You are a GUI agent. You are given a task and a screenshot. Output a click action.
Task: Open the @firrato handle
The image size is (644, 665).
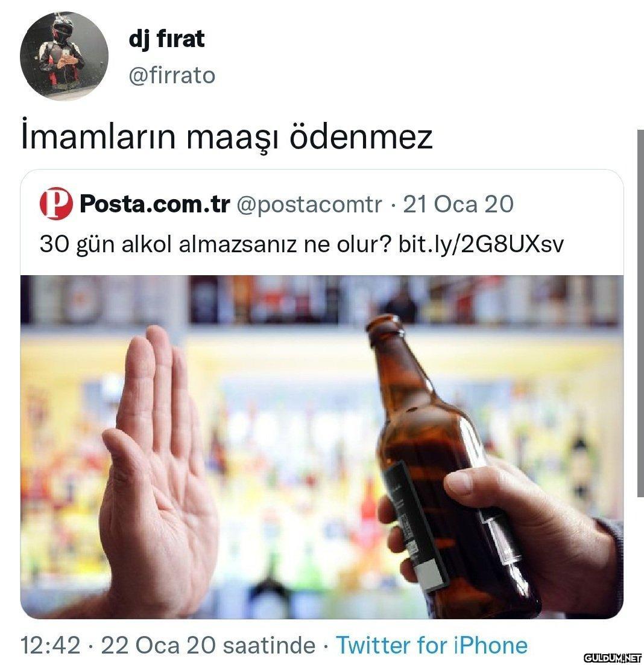(172, 75)
